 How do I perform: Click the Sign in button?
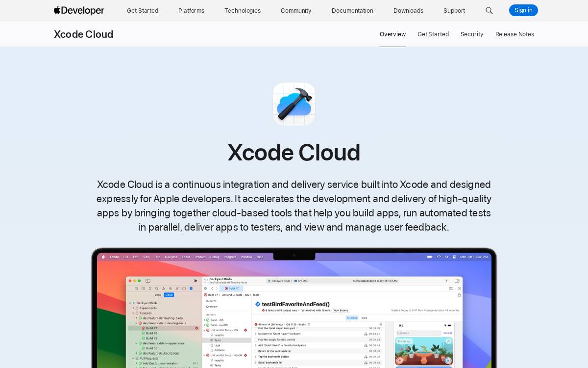(523, 10)
